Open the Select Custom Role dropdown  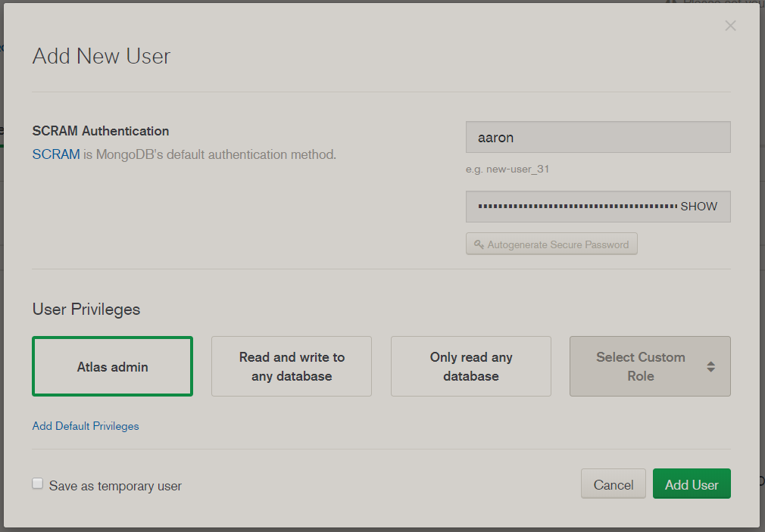pos(640,367)
